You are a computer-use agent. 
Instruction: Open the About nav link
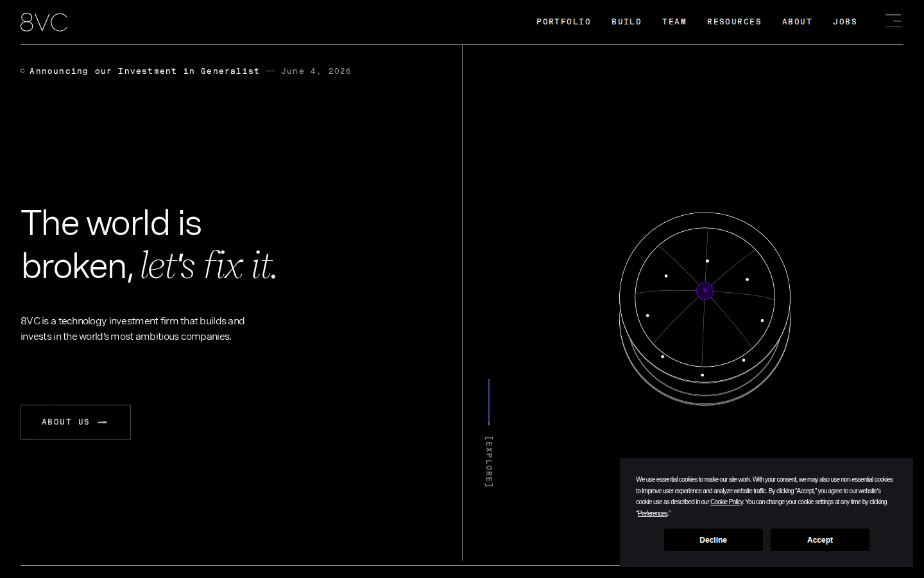(x=797, y=22)
